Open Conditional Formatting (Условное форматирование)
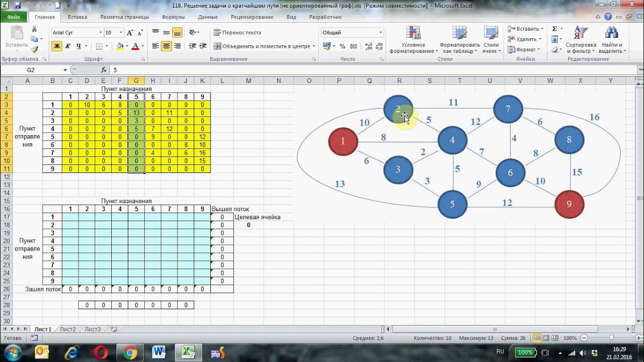 [x=413, y=40]
